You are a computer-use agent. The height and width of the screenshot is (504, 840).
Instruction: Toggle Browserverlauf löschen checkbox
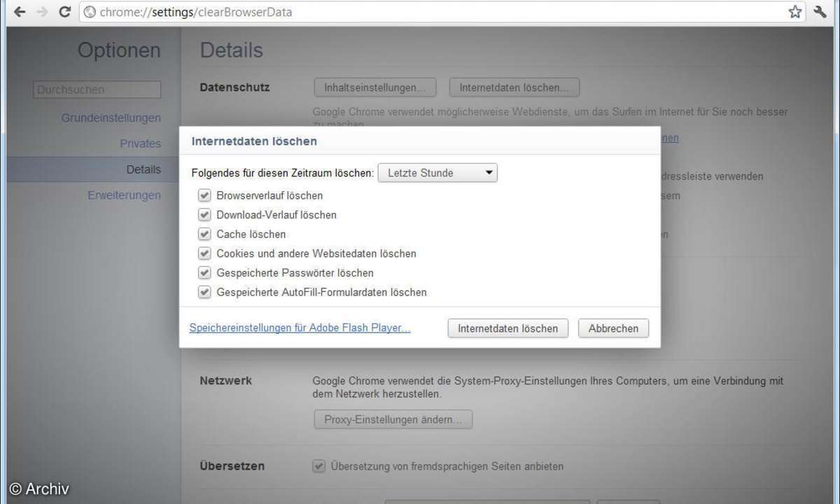[204, 195]
